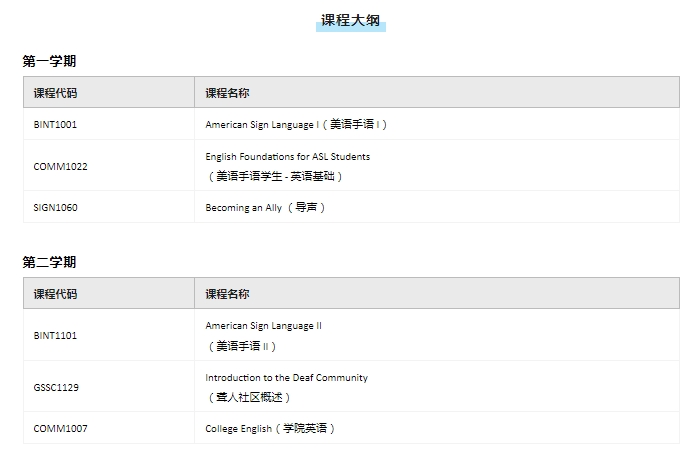Select course code BINT1101
This screenshot has height=475, width=698.
[x=55, y=336]
